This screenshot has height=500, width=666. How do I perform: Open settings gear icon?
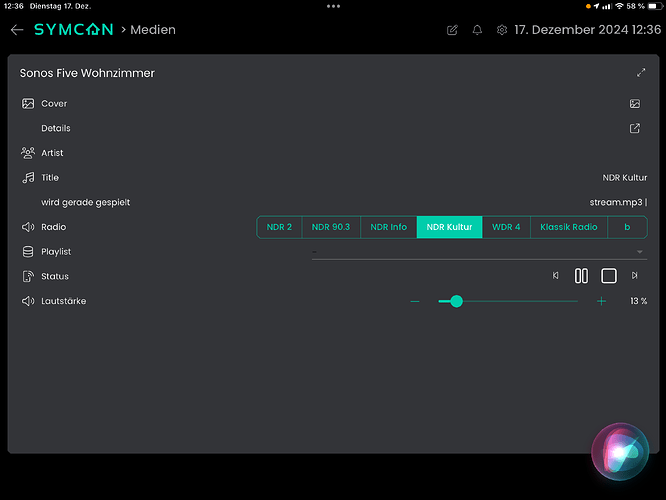(502, 30)
